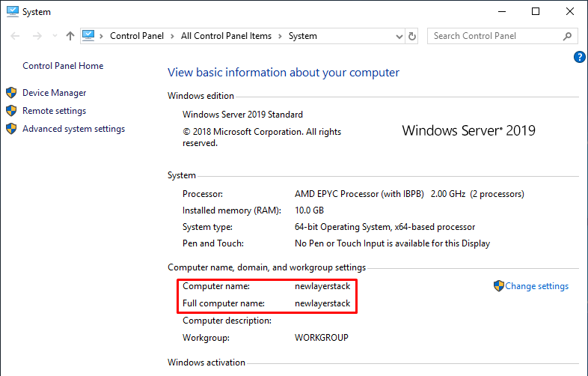The image size is (588, 376).
Task: Open address bar history dropdown
Action: (x=399, y=37)
